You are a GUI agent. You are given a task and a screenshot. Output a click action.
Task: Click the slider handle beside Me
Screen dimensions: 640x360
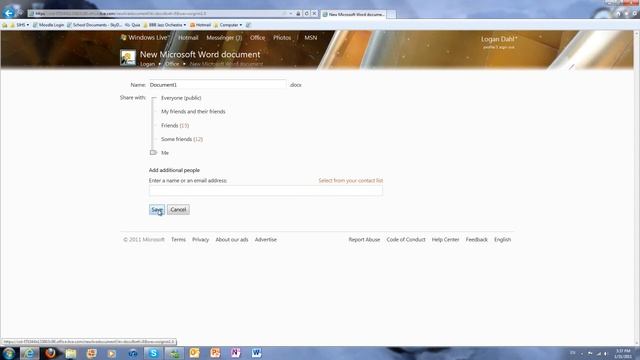coord(153,152)
